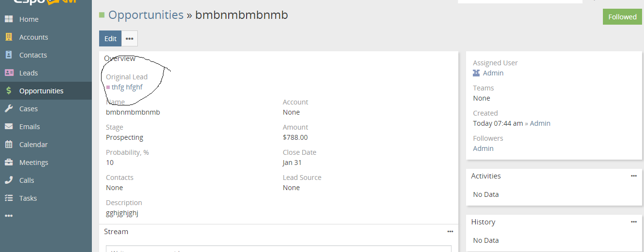Click the Meetings briefcase icon
Screen dimensions: 644x252
(x=9, y=163)
